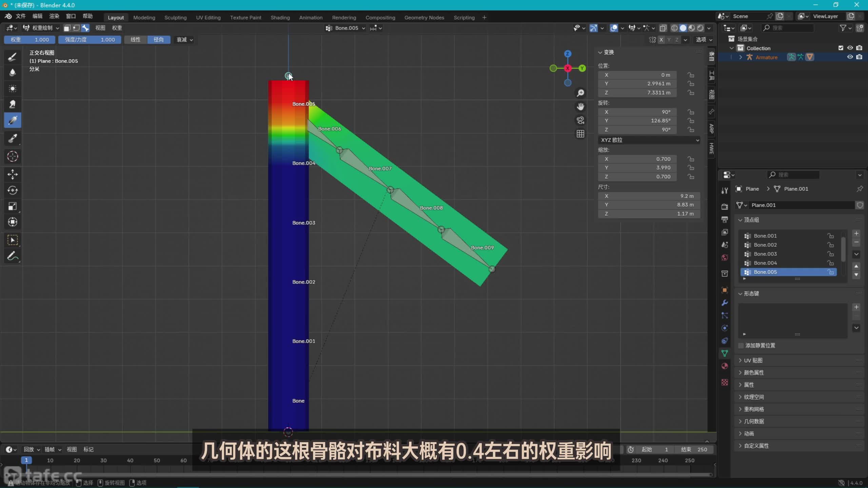The height and width of the screenshot is (488, 868).
Task: Select the Blur brush tool
Action: pyautogui.click(x=13, y=73)
